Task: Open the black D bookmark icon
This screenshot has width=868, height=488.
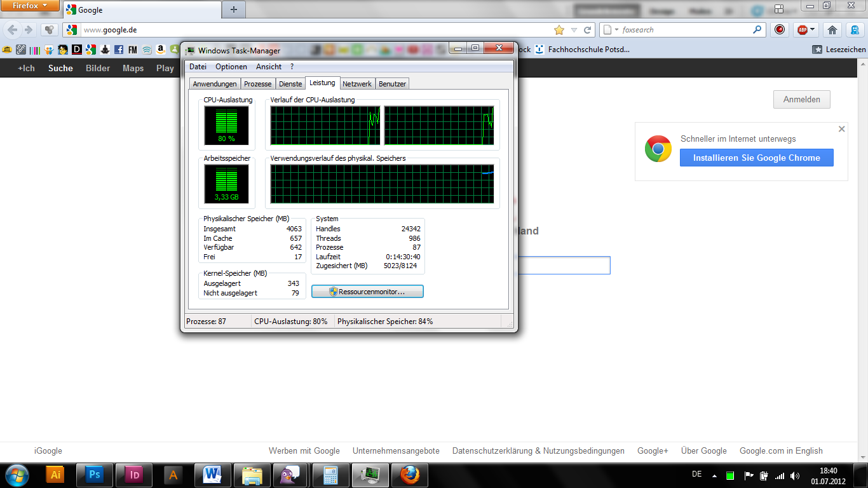Action: click(x=77, y=49)
